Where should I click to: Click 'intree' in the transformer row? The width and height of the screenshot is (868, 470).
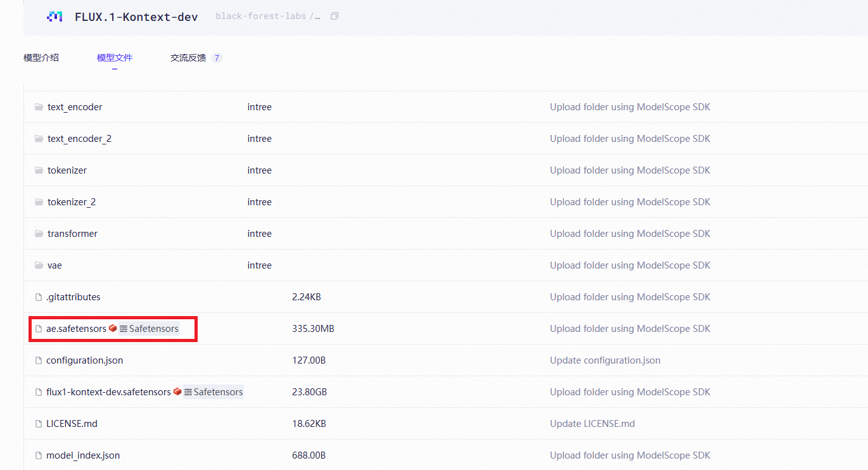(x=260, y=234)
